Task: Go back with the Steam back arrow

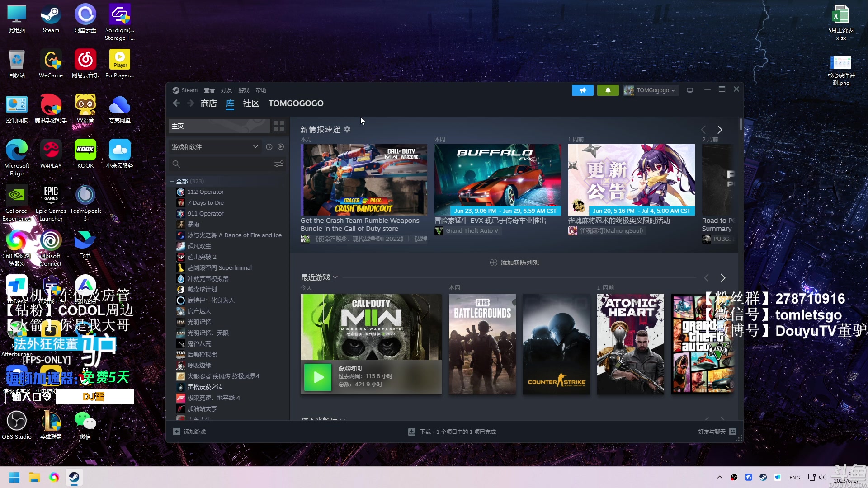Action: (176, 103)
